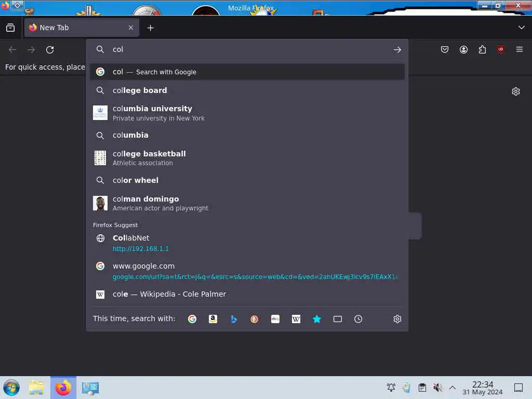Choose the 'columbia university' suggestion
532x399 pixels.
[247, 113]
